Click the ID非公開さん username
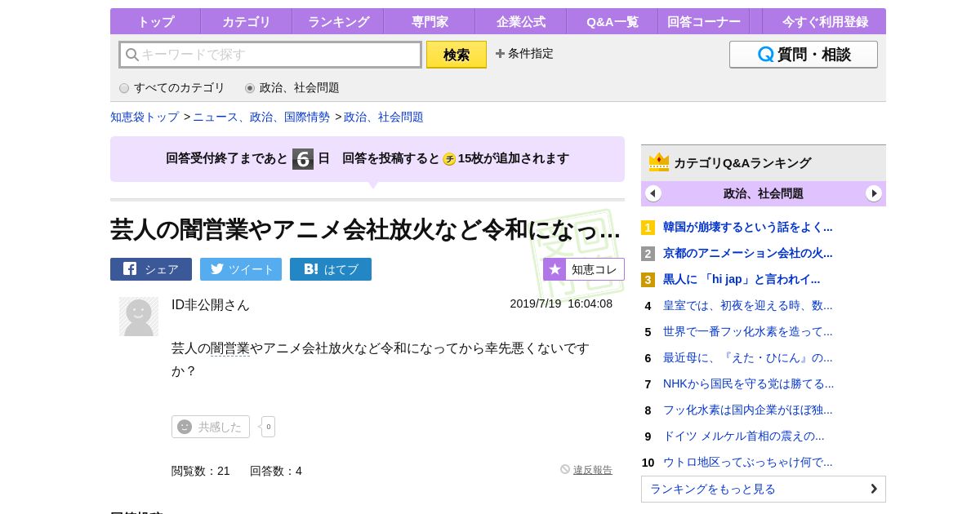Viewport: 980px width, 514px height. coord(211,304)
